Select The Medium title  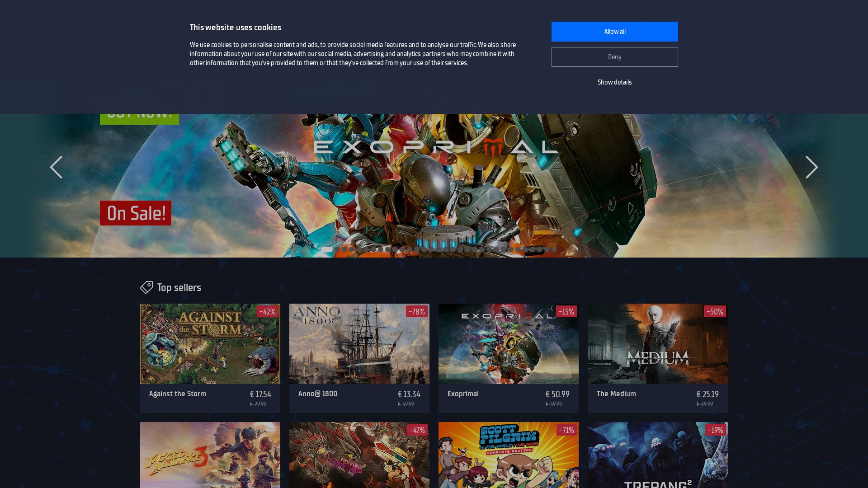tap(616, 394)
